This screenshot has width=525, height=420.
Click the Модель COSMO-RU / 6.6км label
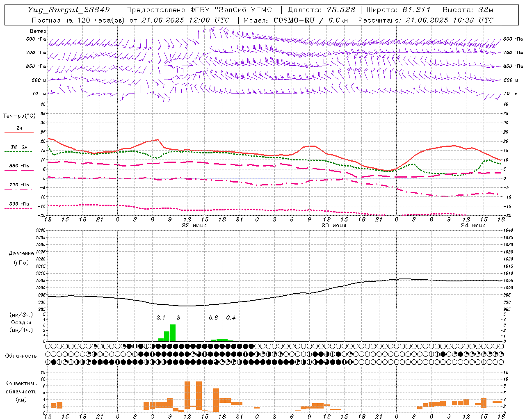[295, 20]
